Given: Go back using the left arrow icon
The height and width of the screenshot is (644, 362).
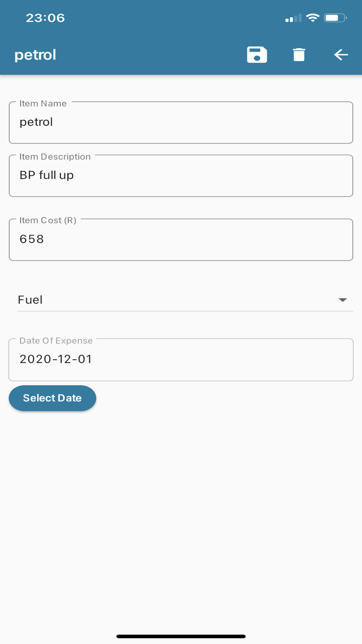Looking at the screenshot, I should coord(341,55).
